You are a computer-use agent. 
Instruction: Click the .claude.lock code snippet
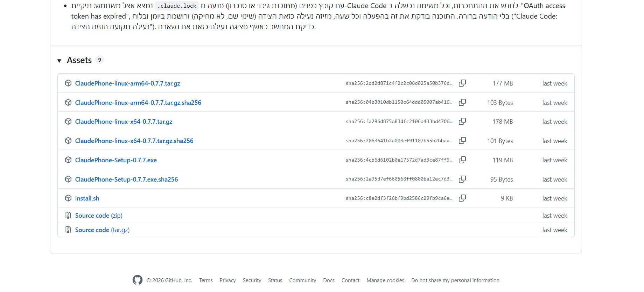click(177, 6)
